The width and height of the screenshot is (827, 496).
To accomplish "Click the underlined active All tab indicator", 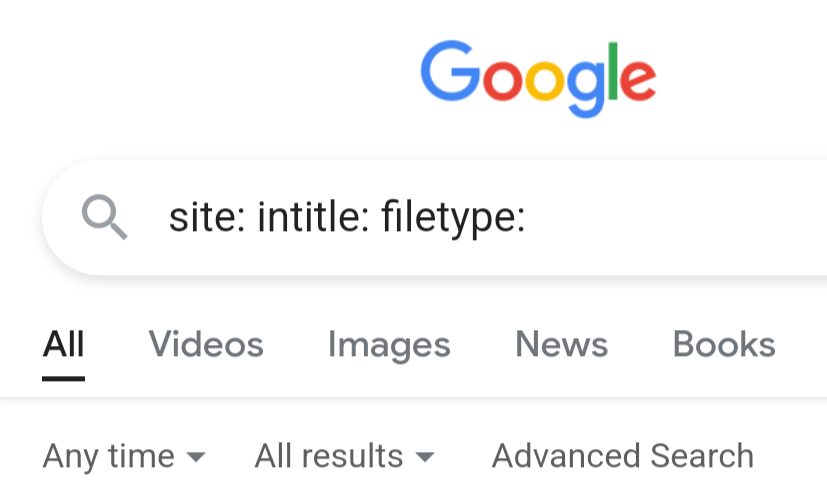I will [63, 378].
